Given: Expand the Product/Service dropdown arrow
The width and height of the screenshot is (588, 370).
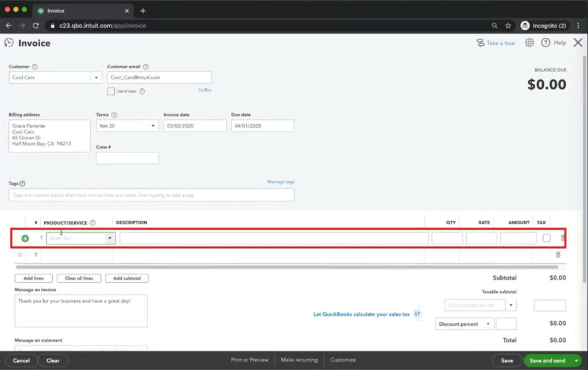Looking at the screenshot, I should [110, 238].
